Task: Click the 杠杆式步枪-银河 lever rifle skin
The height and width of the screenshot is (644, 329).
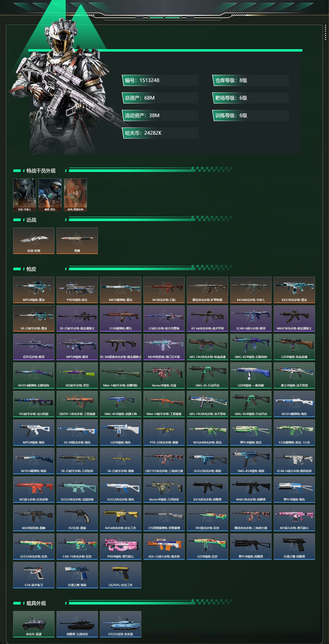Action: click(34, 347)
